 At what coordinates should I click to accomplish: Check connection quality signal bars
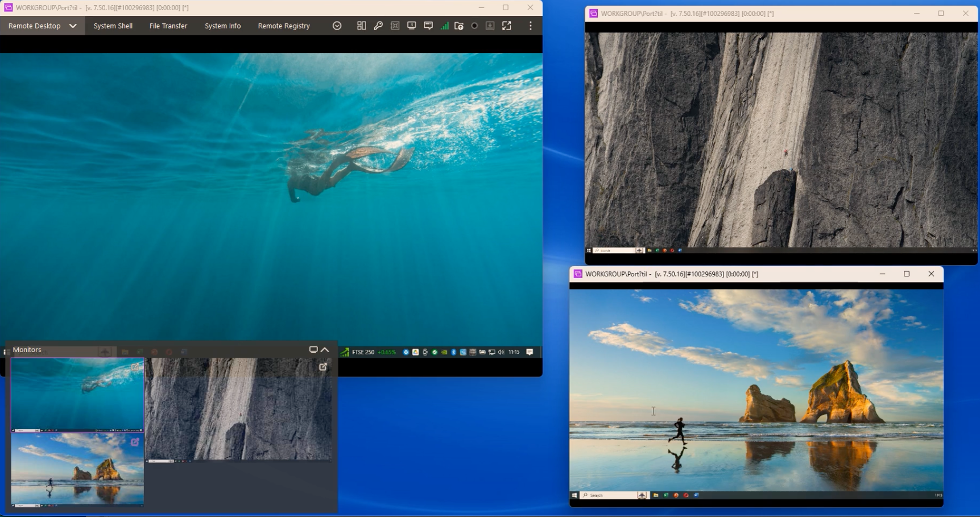tap(444, 26)
